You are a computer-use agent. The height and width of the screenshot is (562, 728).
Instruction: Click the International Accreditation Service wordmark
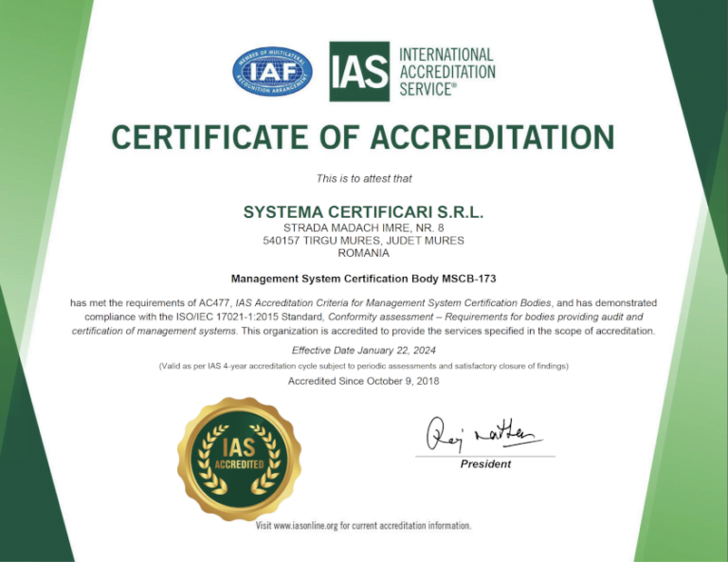pos(446,71)
